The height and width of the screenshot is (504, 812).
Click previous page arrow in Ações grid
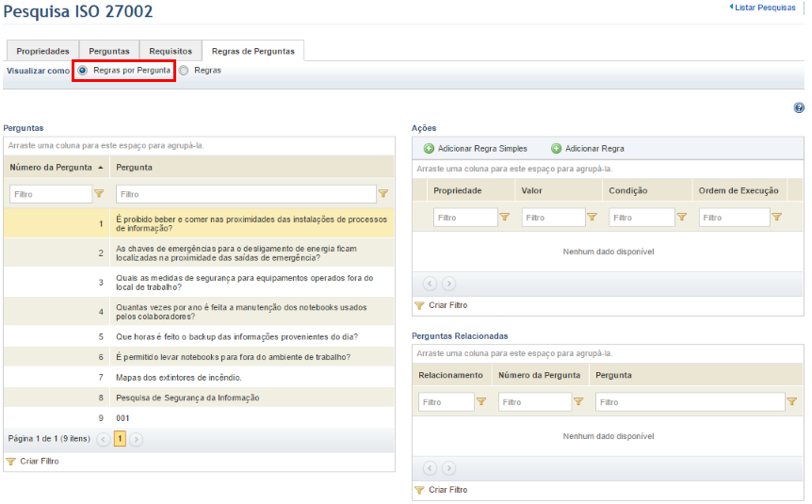pyautogui.click(x=430, y=284)
